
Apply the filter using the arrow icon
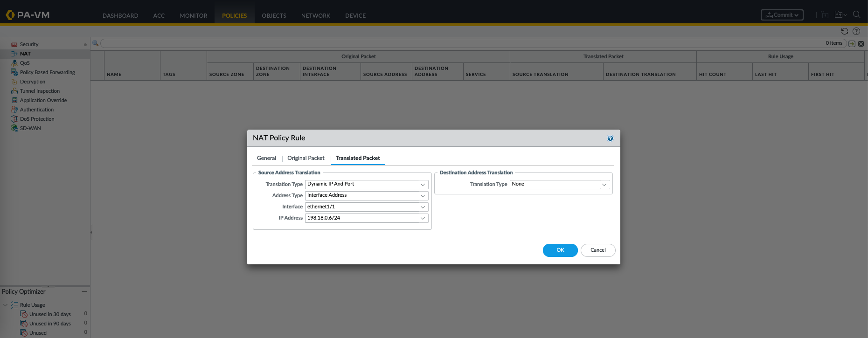[x=852, y=44]
